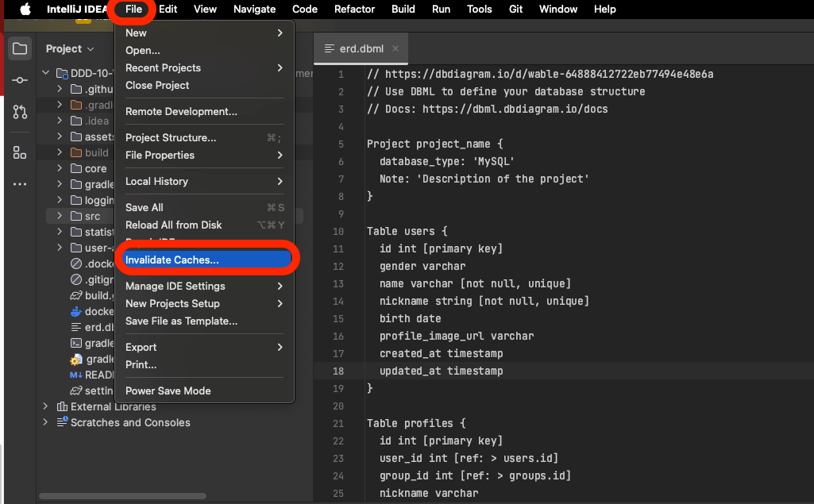Viewport: 814px width, 504px height.
Task: Click the .gitignore file icon
Action: (x=76, y=279)
